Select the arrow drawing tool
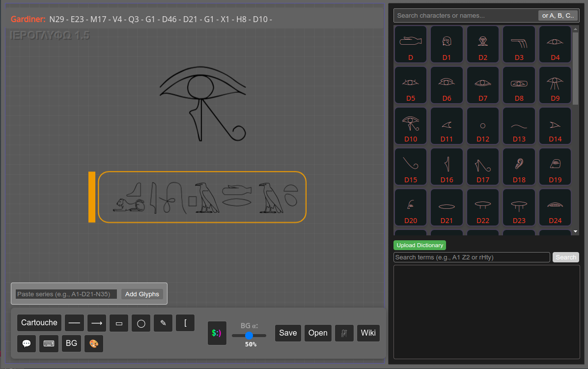Image resolution: width=588 pixels, height=369 pixels. pyautogui.click(x=97, y=323)
